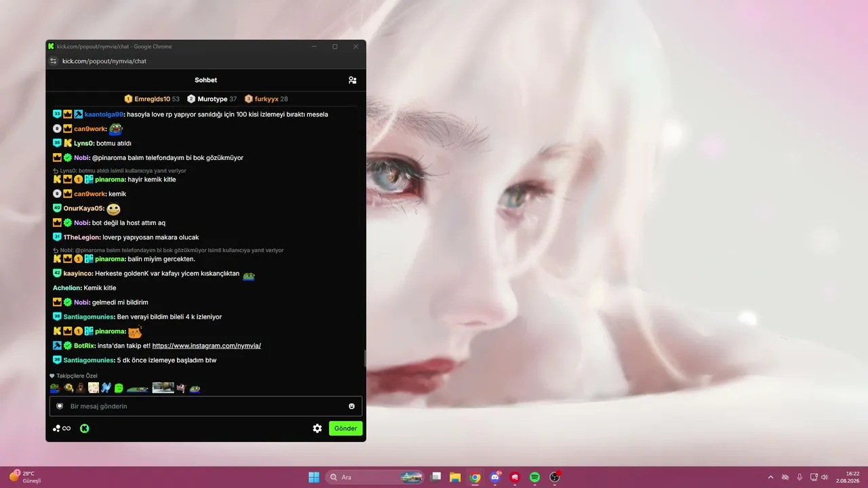
Task: Insert the last Pepe emote in the row
Action: click(x=195, y=388)
